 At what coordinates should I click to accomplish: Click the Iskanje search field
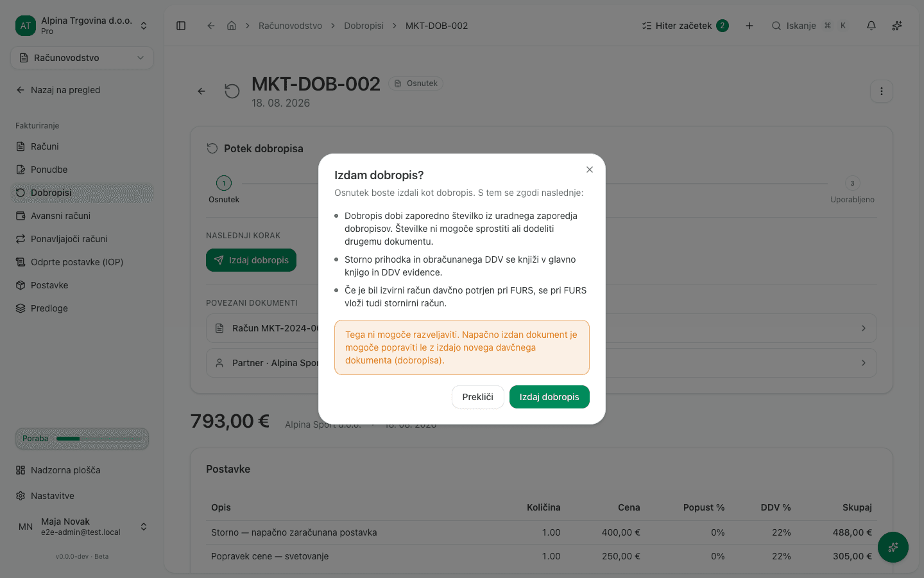pos(810,26)
